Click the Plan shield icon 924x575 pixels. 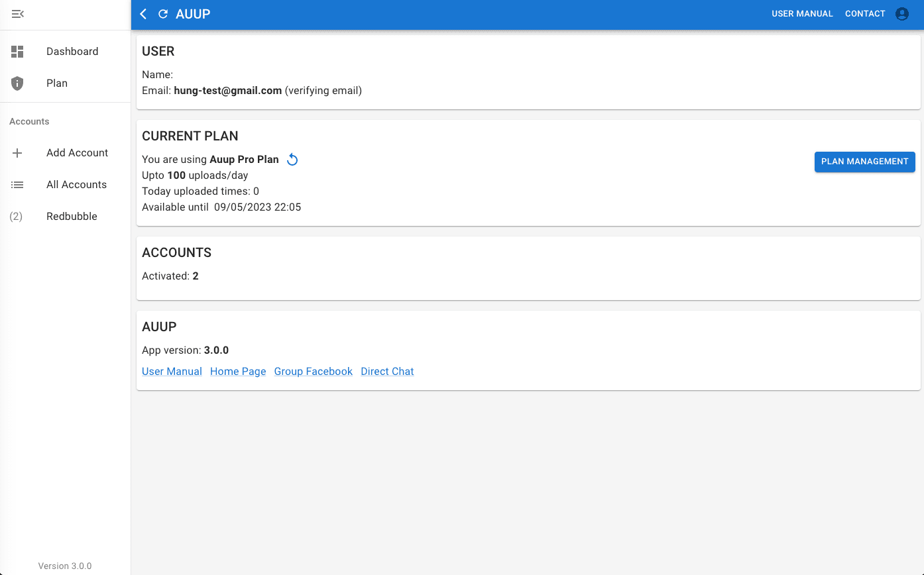click(17, 83)
